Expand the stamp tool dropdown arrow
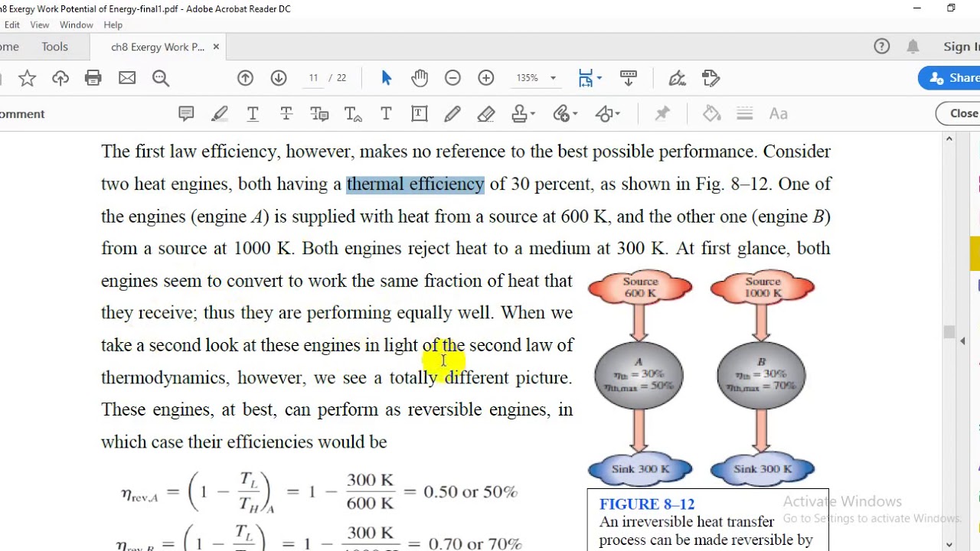The image size is (980, 551). tap(532, 114)
